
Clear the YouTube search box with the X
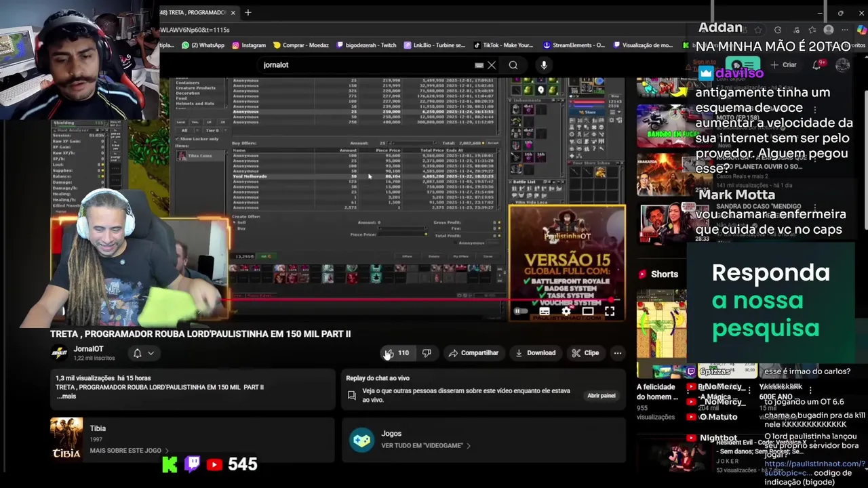tap(492, 65)
